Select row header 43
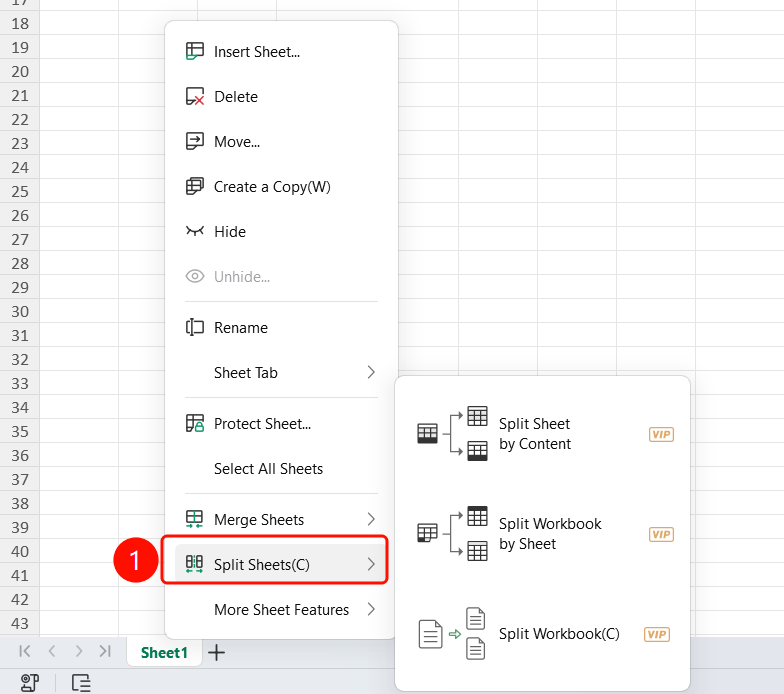The image size is (784, 694). point(20,624)
